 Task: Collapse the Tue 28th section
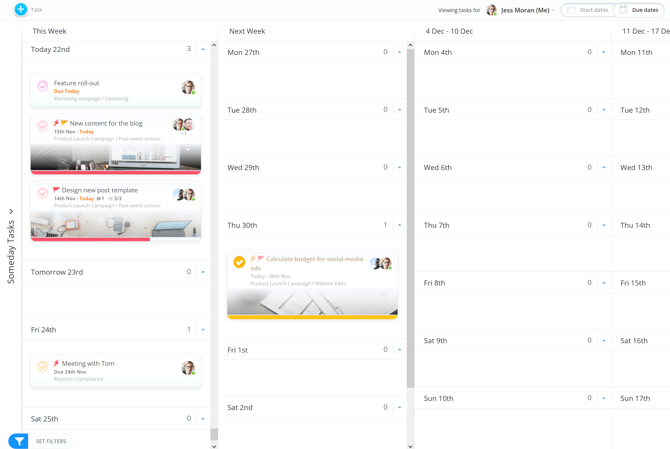[x=400, y=110]
